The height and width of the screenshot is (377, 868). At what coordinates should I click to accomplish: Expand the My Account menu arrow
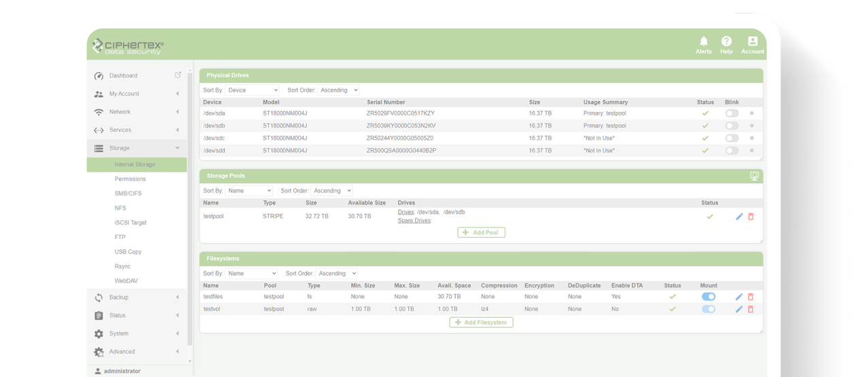click(x=178, y=94)
